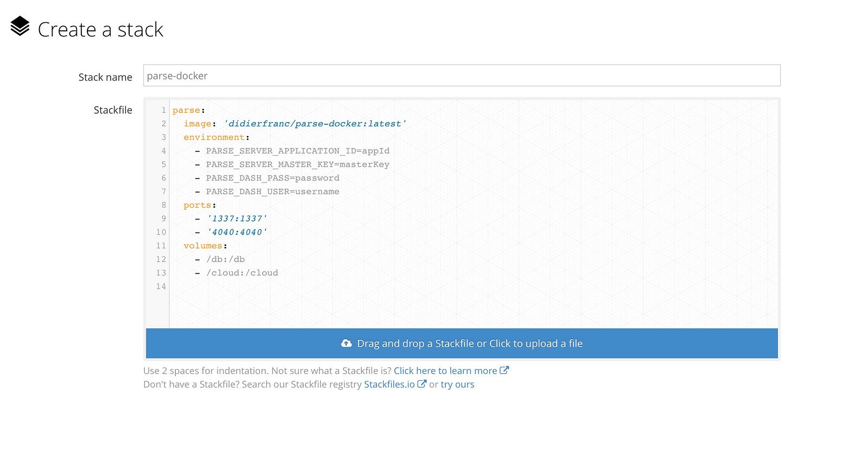Viewport: 868px width, 459px height.
Task: Click the '1337:1337' port mapping
Action: [237, 218]
